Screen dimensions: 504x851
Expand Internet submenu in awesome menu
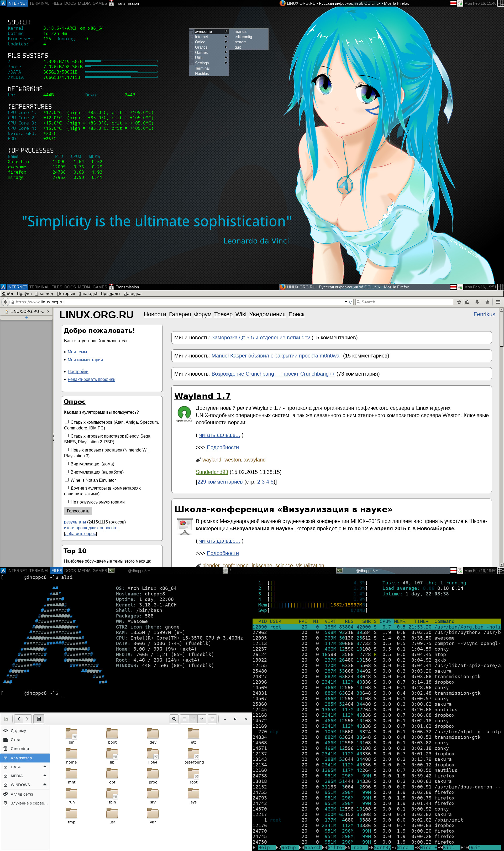point(209,37)
